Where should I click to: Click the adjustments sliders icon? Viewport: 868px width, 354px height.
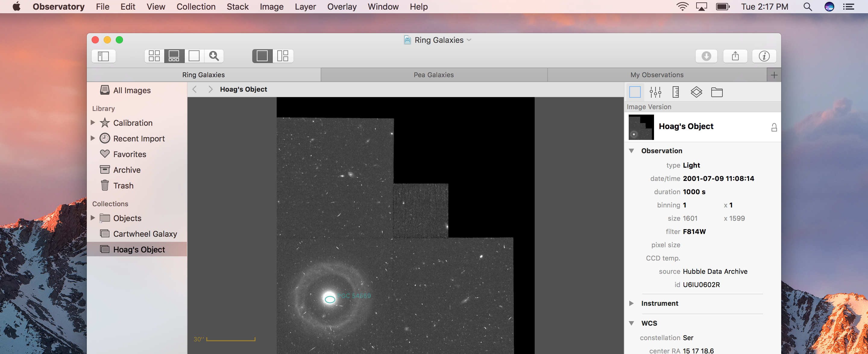point(655,92)
